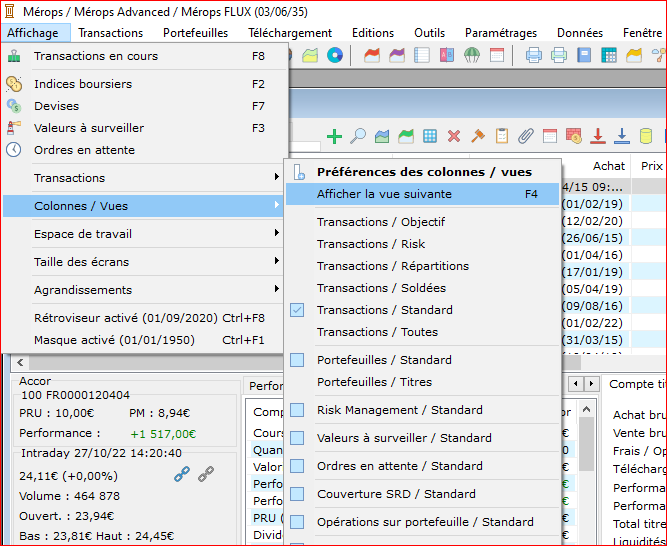Toggle Rétroviseur activé (01/09/2020)
This screenshot has width=667, height=546.
(x=143, y=318)
